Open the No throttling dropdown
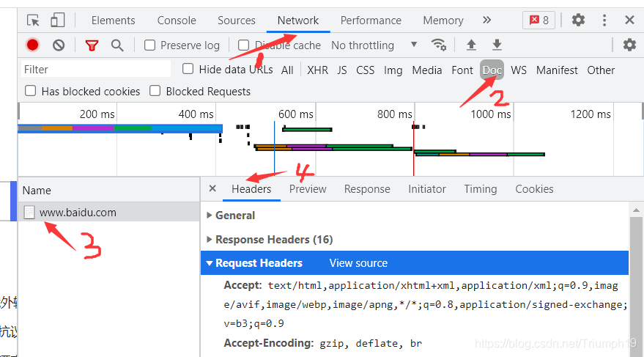This screenshot has width=644, height=357. 374,45
